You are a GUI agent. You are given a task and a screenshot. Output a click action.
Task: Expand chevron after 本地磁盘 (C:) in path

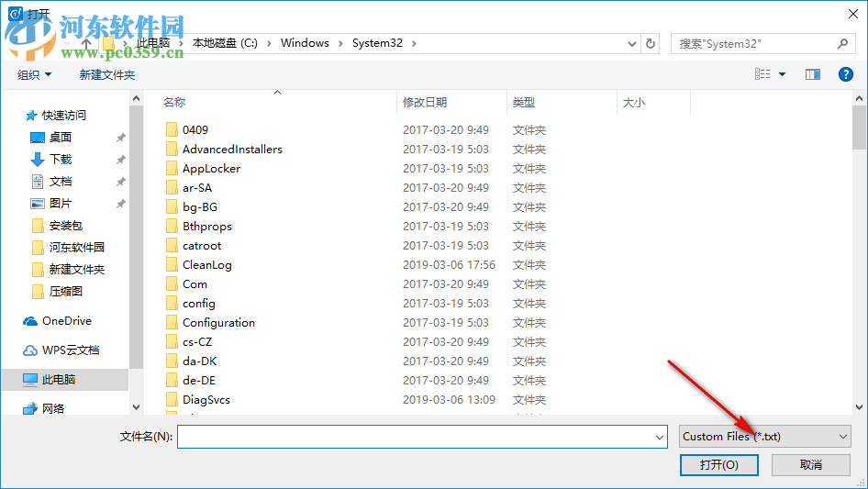pyautogui.click(x=269, y=43)
